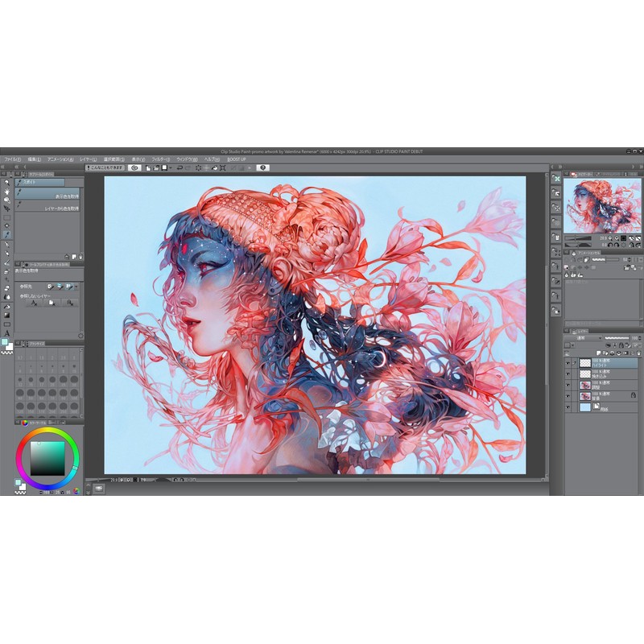This screenshot has width=644, height=644.
Task: Toggle second 参照しないレイヤー exclusion button
Action: [x=52, y=303]
